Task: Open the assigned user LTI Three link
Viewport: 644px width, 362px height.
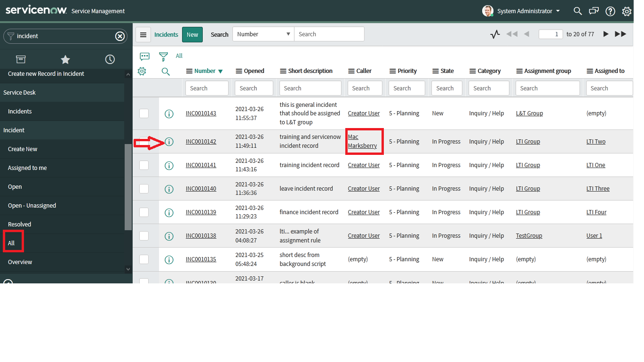Action: (x=598, y=189)
